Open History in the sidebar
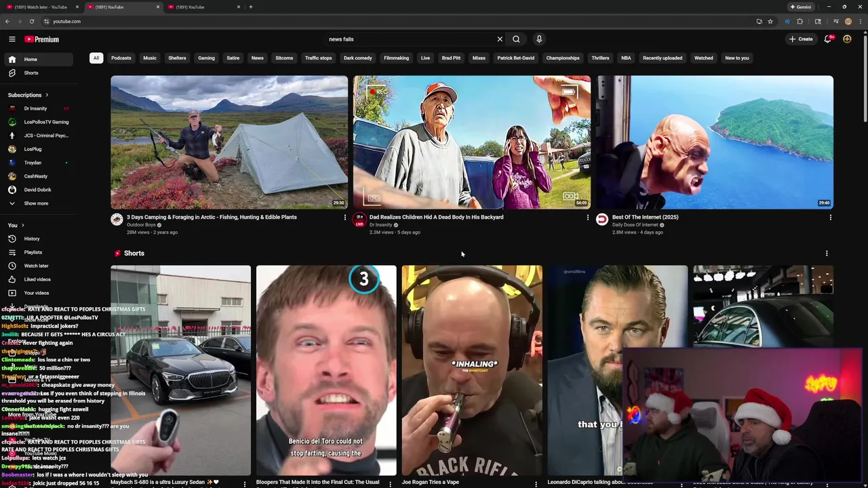This screenshot has height=488, width=868. click(x=39, y=239)
